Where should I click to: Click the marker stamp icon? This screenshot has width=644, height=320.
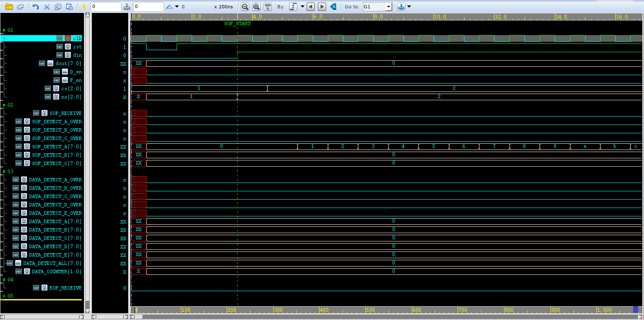[127, 7]
